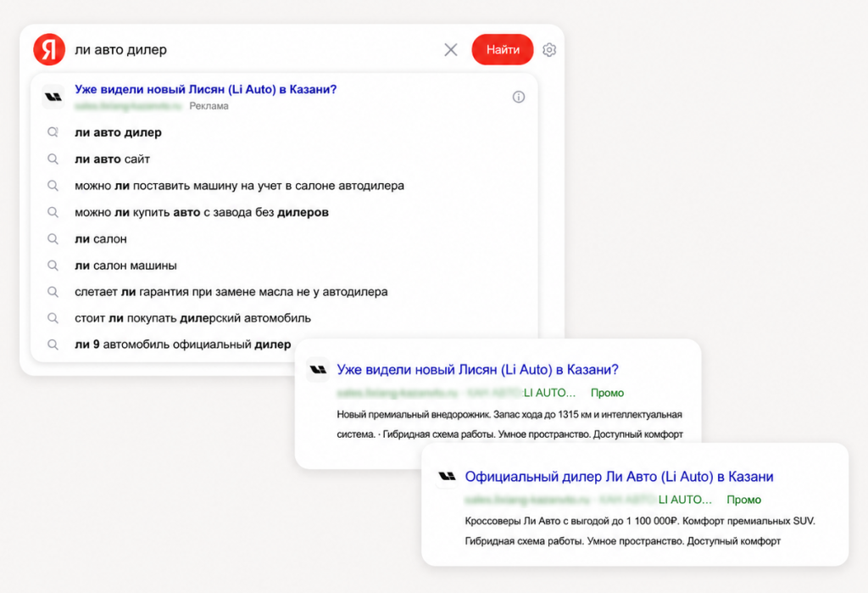The width and height of the screenshot is (868, 593).
Task: Click the Li Auto logo in suggestion ad
Action: pyautogui.click(x=53, y=97)
